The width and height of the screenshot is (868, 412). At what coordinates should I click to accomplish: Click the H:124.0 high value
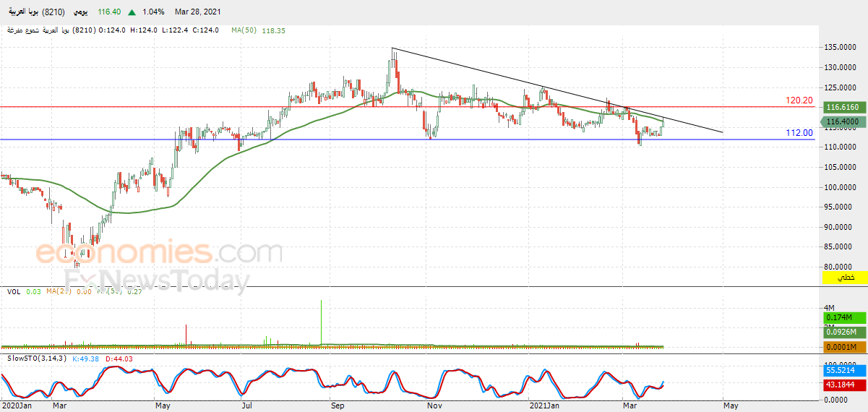pyautogui.click(x=145, y=30)
